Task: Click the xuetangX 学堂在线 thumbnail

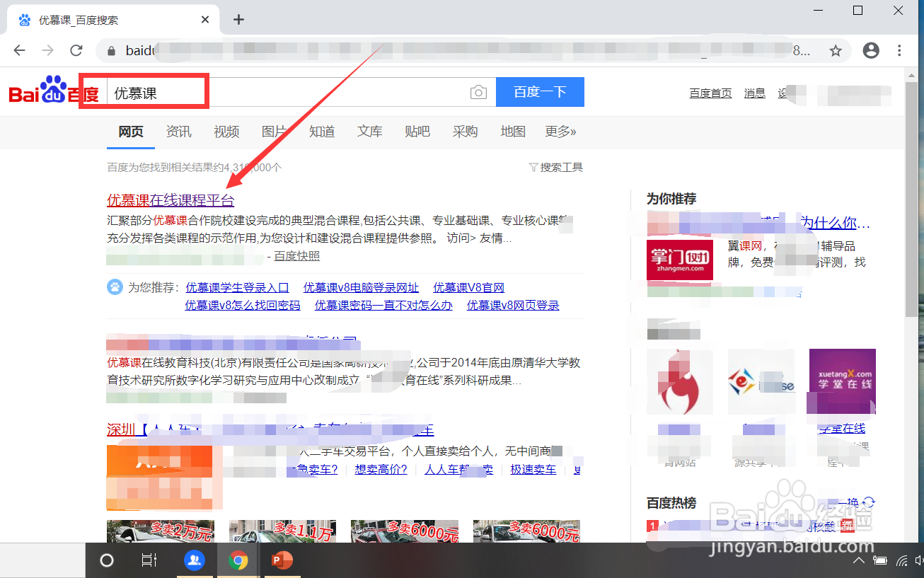Action: pos(843,382)
